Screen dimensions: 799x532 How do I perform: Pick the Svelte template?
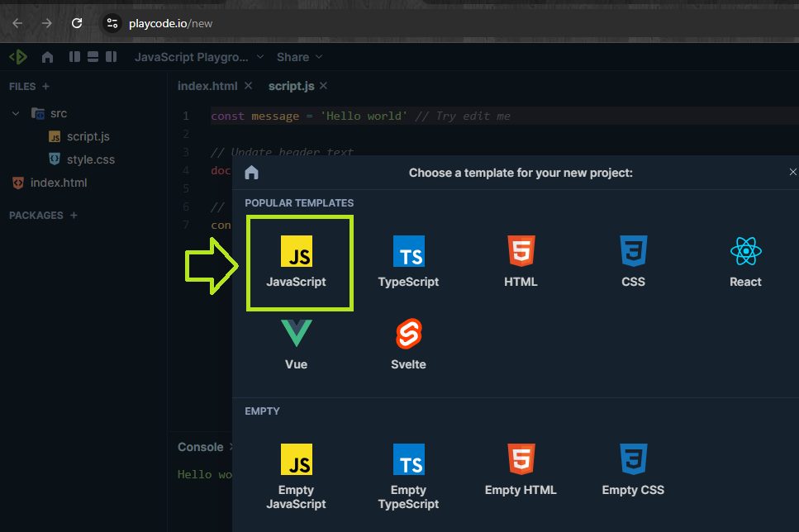coord(408,343)
